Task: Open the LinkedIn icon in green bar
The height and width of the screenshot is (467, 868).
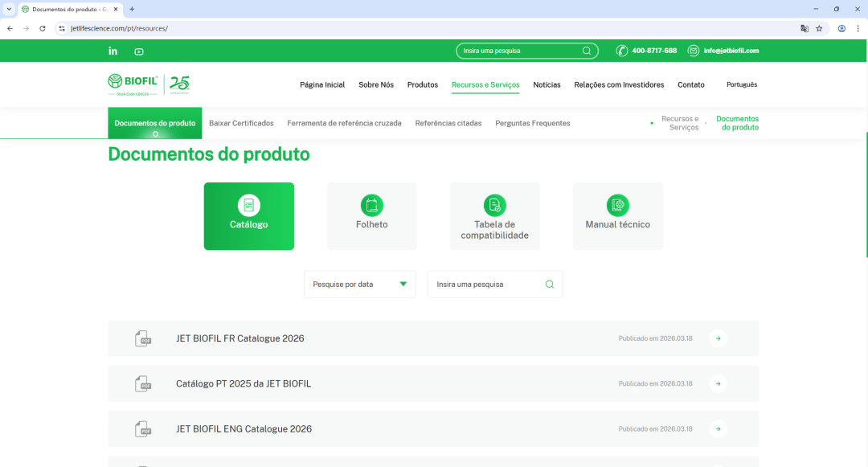Action: [113, 51]
